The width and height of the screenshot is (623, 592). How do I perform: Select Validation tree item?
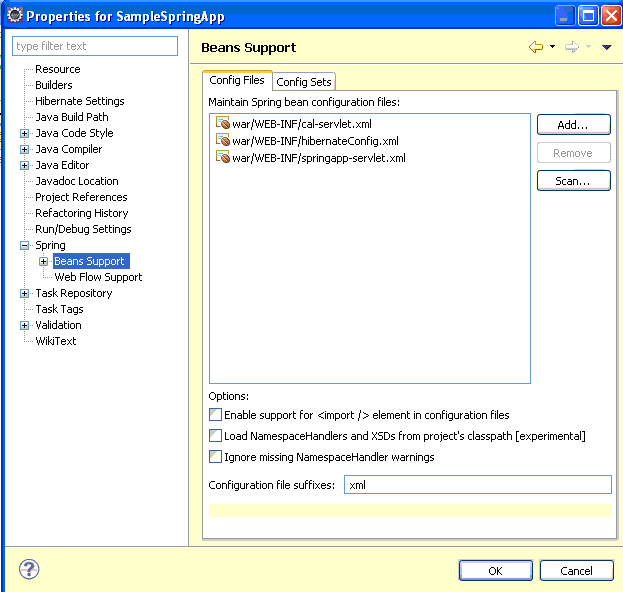tap(58, 325)
